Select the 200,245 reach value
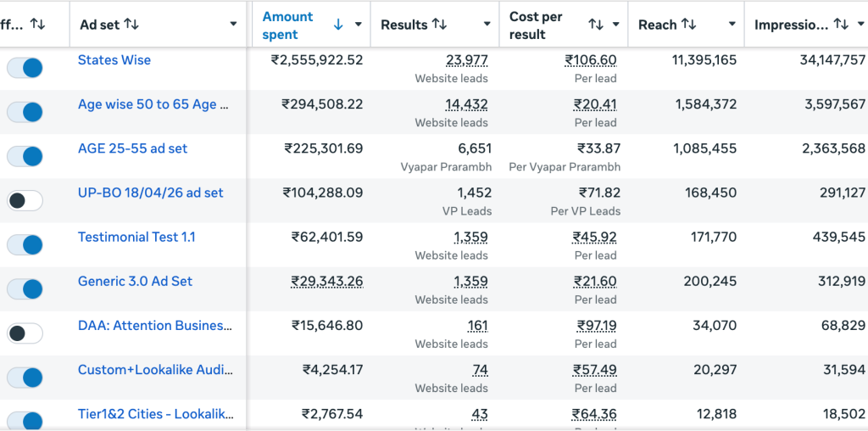This screenshot has width=868, height=431. 710,282
